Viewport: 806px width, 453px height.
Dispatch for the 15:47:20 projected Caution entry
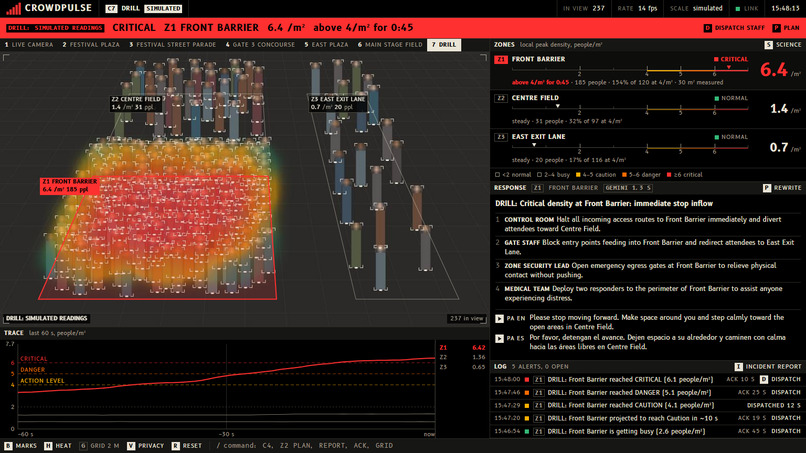point(786,419)
